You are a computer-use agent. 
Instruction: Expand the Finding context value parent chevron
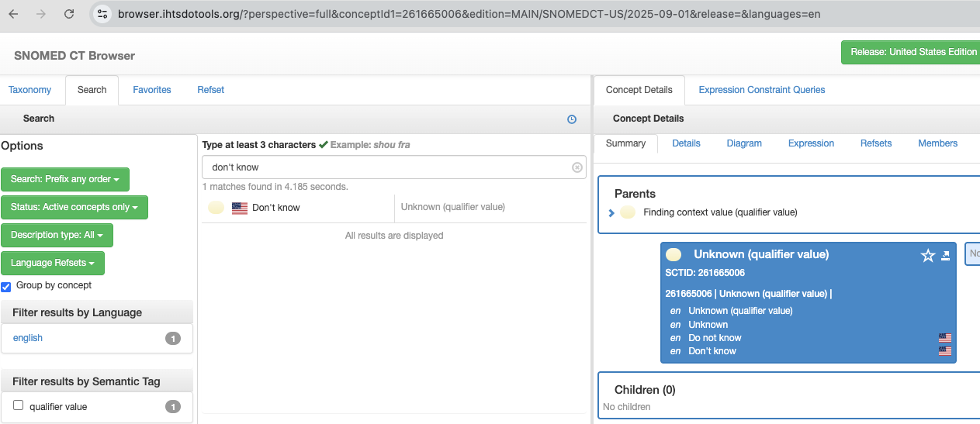tap(611, 212)
